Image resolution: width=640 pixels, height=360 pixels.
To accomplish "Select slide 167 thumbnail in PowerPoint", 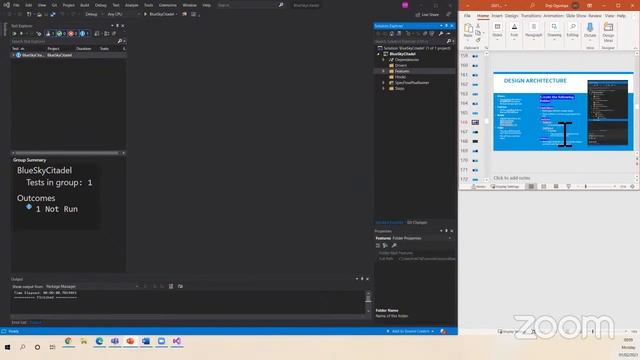I will coord(475,132).
